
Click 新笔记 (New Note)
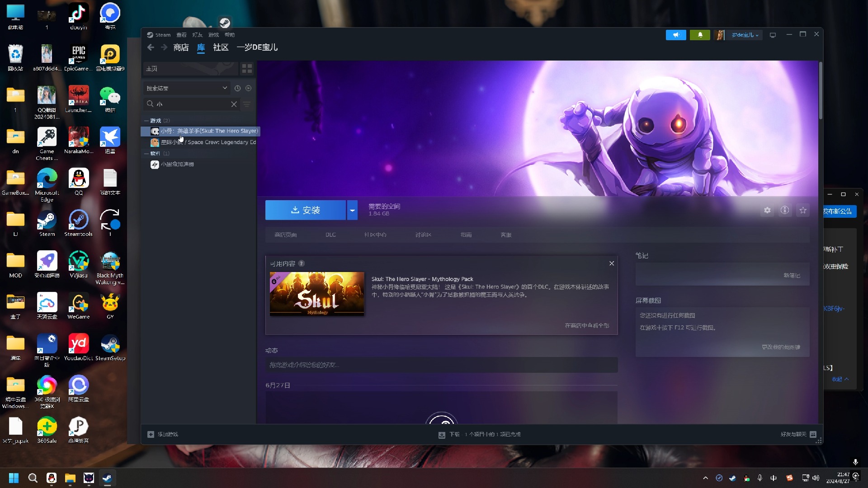(x=792, y=276)
